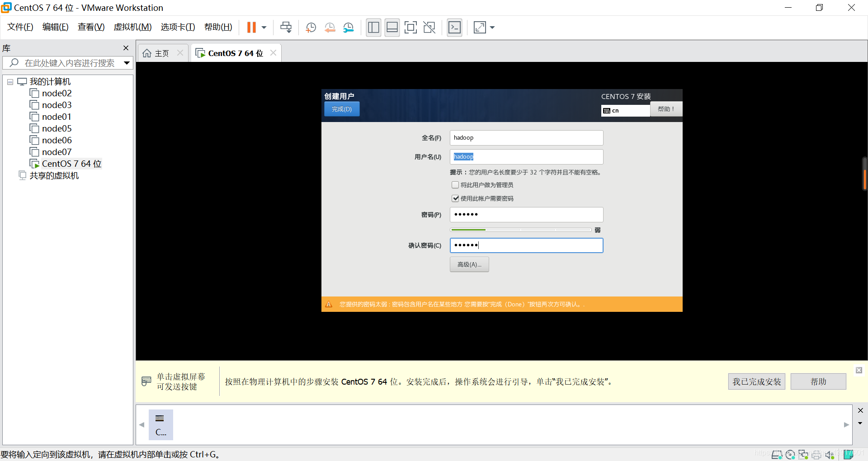The height and width of the screenshot is (461, 868).
Task: Collapse the 我的计算机 tree node
Action: 10,82
